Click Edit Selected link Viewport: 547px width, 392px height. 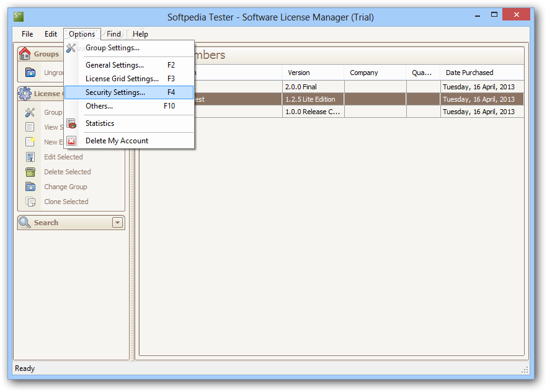click(63, 157)
